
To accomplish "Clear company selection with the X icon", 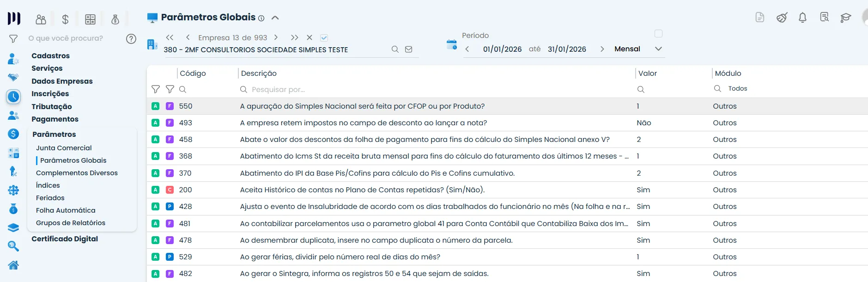I will tap(310, 37).
